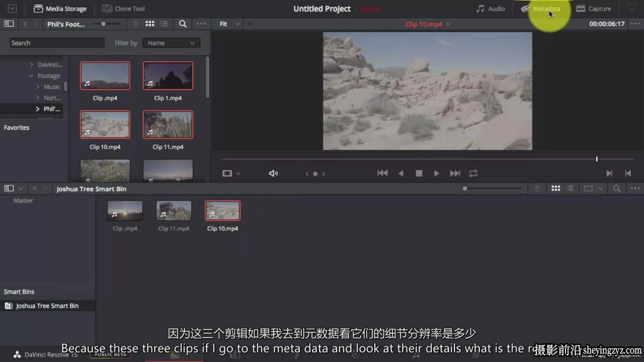
Task: Select Clip .mp4 in the media pool
Action: 125,211
